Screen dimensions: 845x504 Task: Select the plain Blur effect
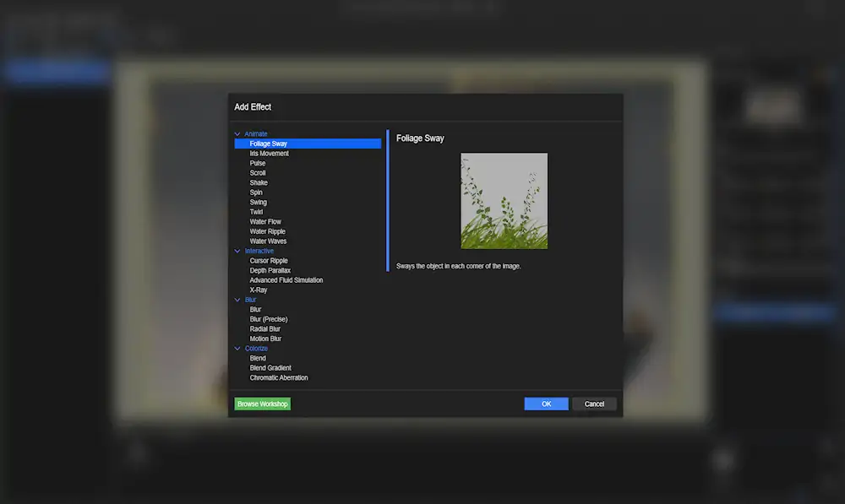[255, 310]
